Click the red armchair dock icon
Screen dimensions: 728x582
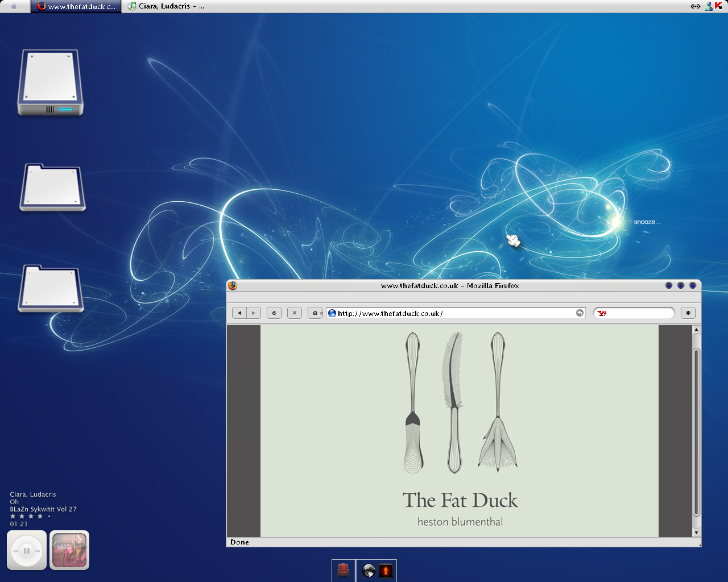coord(343,571)
